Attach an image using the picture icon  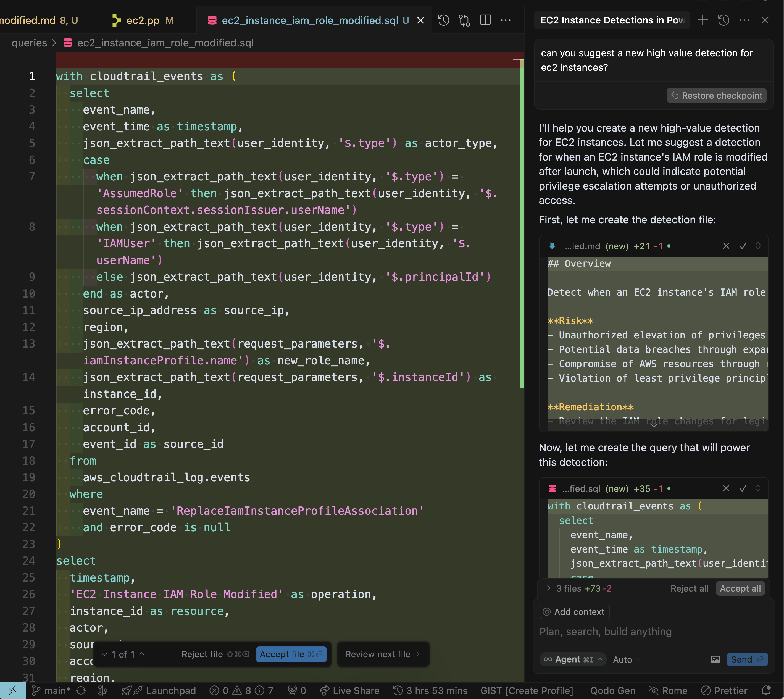click(715, 659)
